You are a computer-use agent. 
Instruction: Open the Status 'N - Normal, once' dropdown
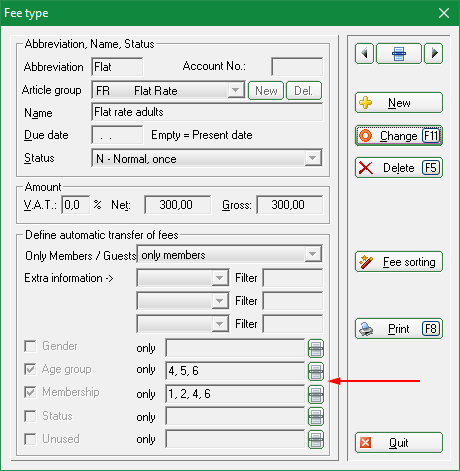coord(313,158)
